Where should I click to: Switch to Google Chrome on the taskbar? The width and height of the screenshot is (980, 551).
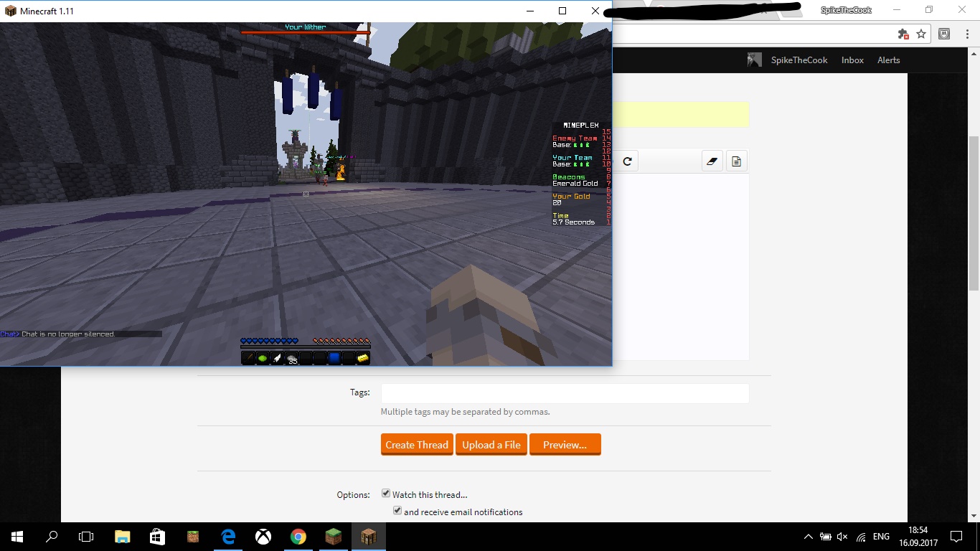(x=298, y=537)
